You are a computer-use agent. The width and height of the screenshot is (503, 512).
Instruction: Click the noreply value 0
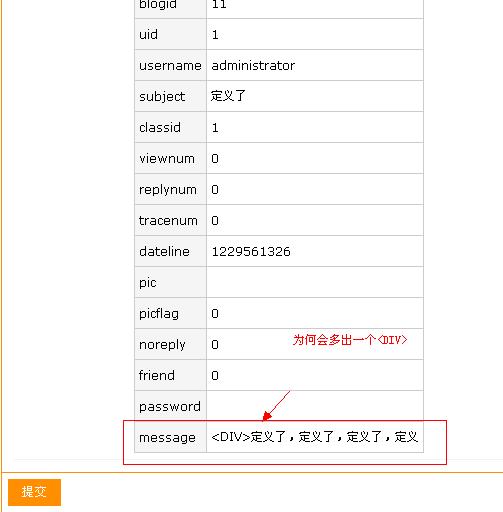tap(215, 344)
